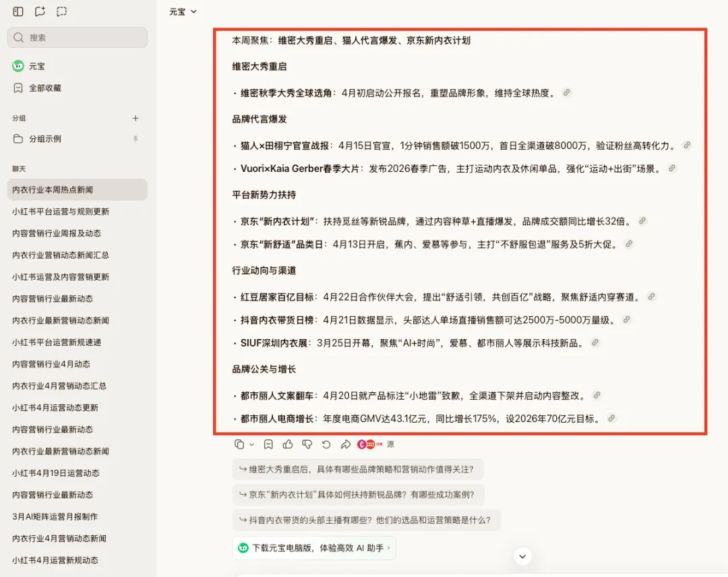
Task: Ask suggested question about 京东“新内衣计划”
Action: [x=359, y=495]
